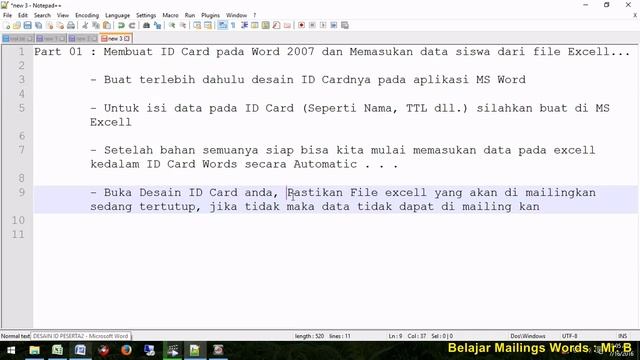Click the Redo toolbar icon

tap(132, 25)
